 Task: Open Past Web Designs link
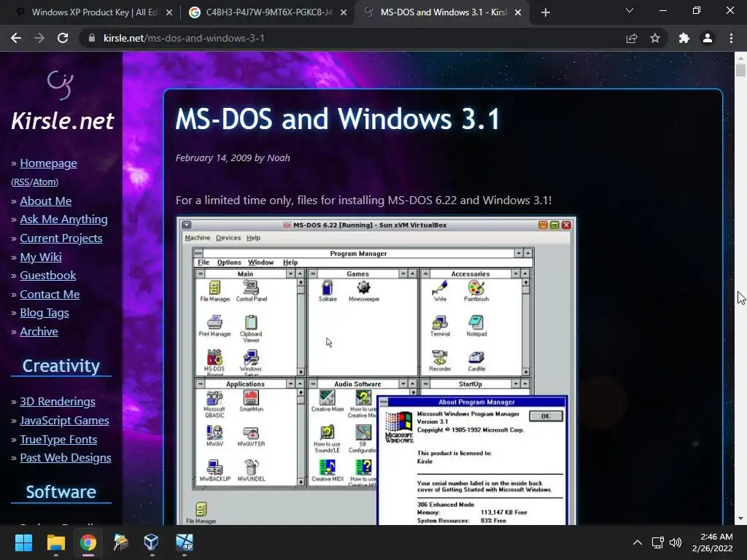(x=65, y=458)
